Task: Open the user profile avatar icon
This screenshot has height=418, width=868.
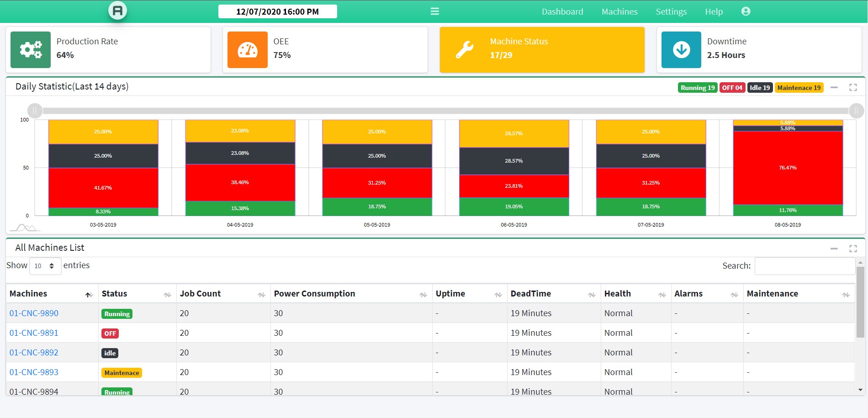Action: click(746, 11)
